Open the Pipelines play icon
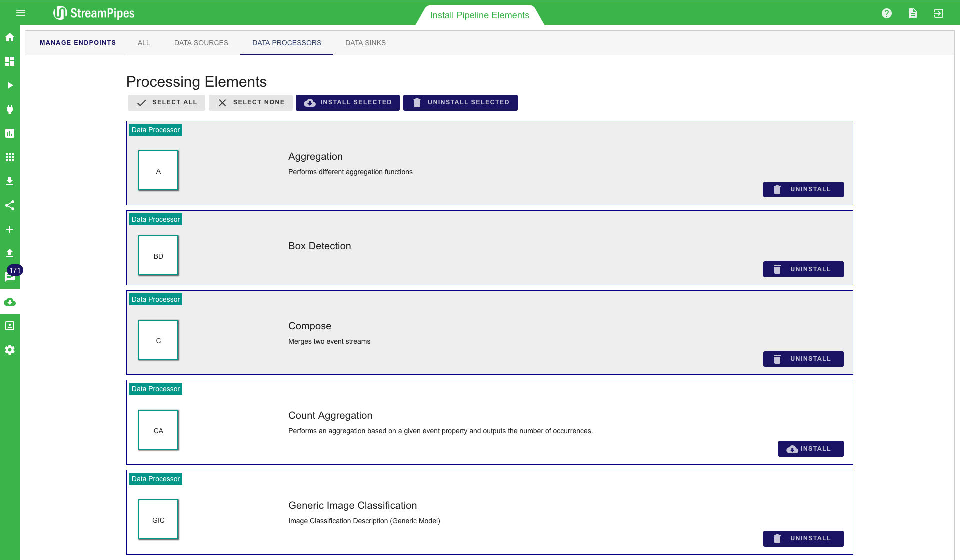This screenshot has height=560, width=960. click(x=10, y=85)
